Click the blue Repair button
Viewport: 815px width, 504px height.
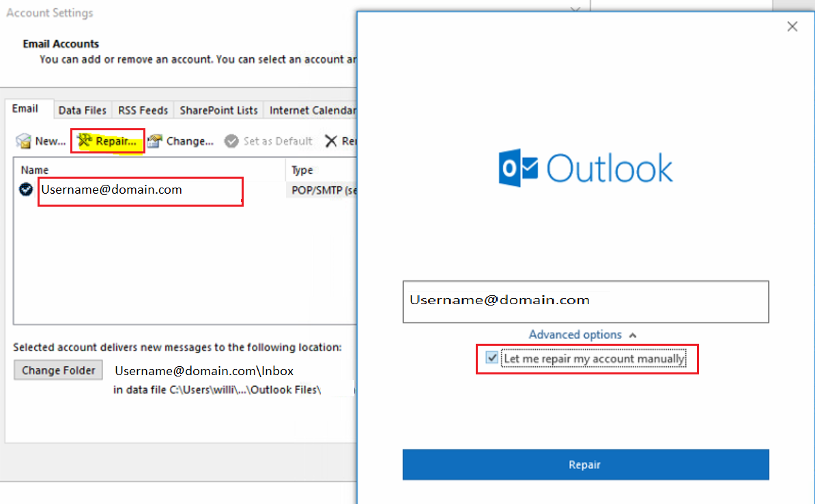tap(585, 464)
